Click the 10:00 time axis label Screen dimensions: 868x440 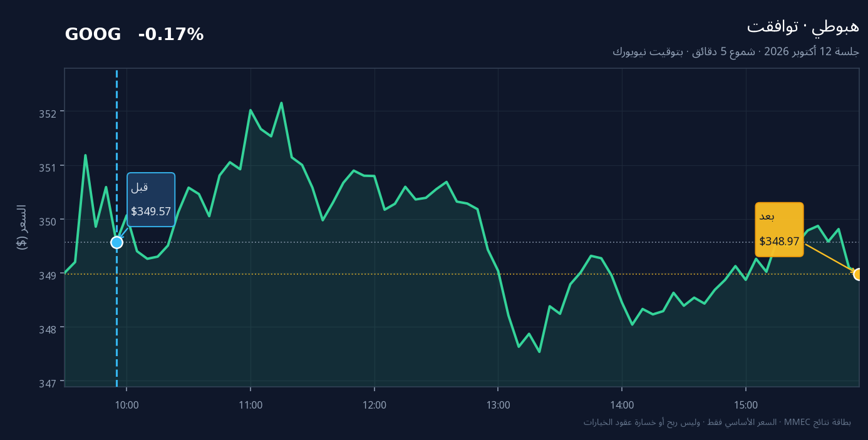[127, 405]
